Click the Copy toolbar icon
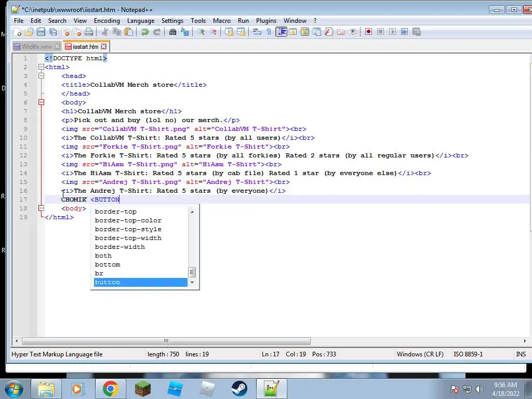Image resolution: width=532 pixels, height=399 pixels. click(x=117, y=32)
